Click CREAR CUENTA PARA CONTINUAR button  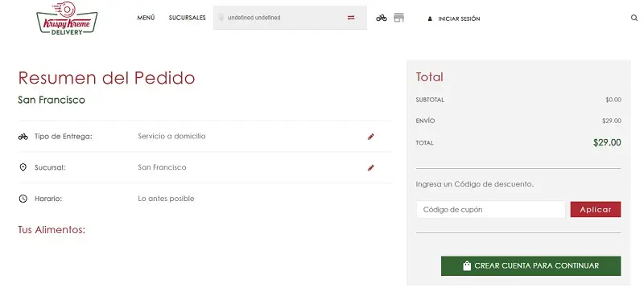point(530,265)
